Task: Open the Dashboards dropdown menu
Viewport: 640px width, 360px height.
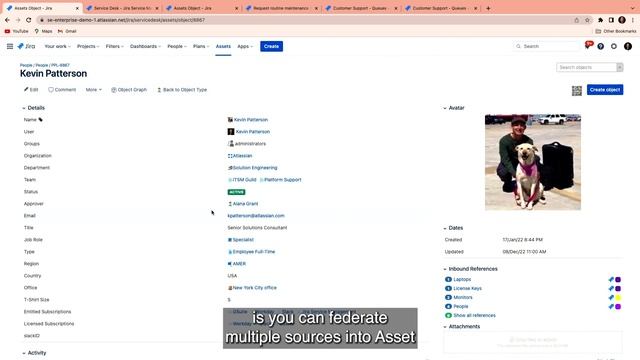Action: pos(145,47)
